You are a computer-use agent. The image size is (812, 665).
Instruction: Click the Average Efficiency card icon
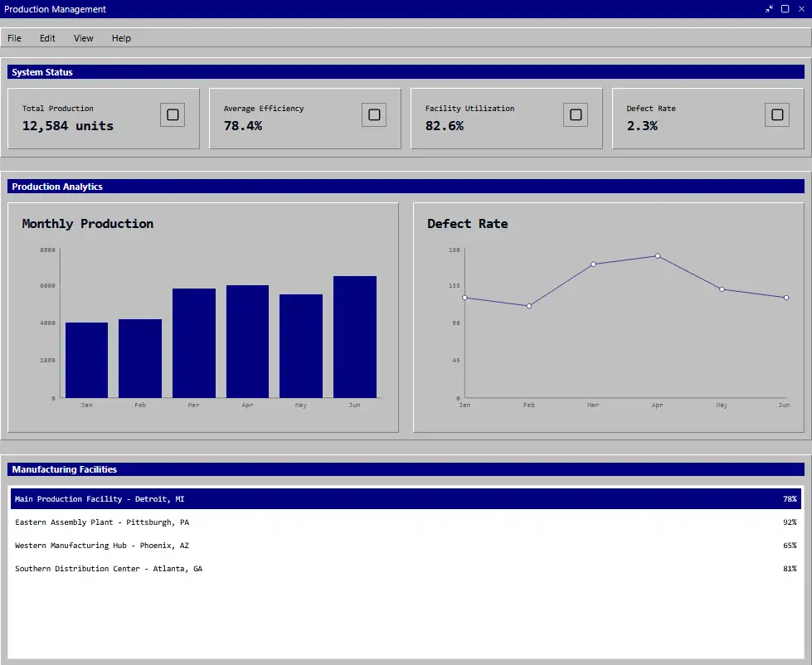point(374,115)
